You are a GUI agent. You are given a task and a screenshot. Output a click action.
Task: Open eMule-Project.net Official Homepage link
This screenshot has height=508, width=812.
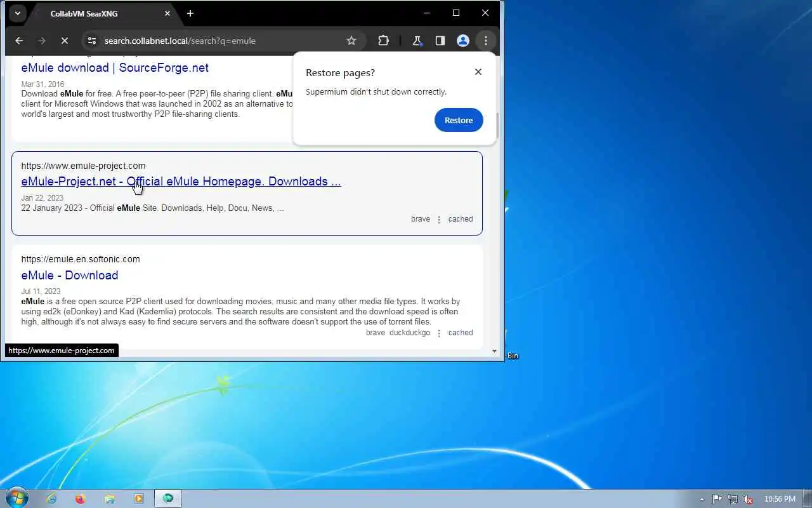pos(181,181)
